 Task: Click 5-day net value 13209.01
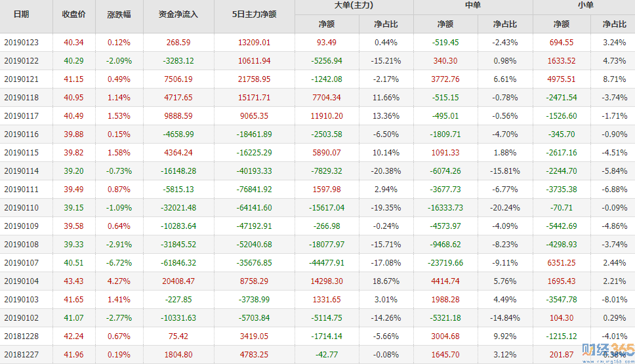point(255,43)
